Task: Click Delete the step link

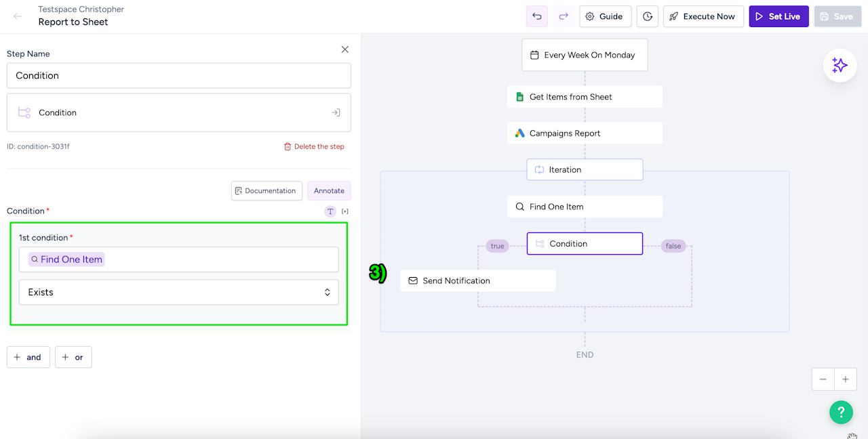Action: click(x=314, y=146)
